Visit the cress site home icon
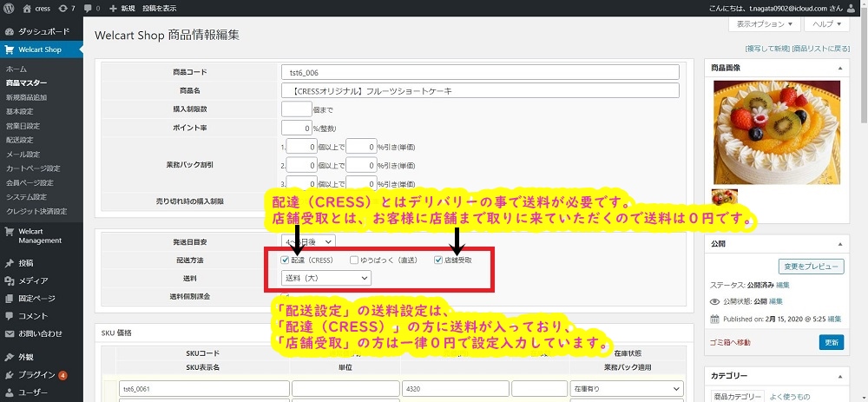 point(28,9)
